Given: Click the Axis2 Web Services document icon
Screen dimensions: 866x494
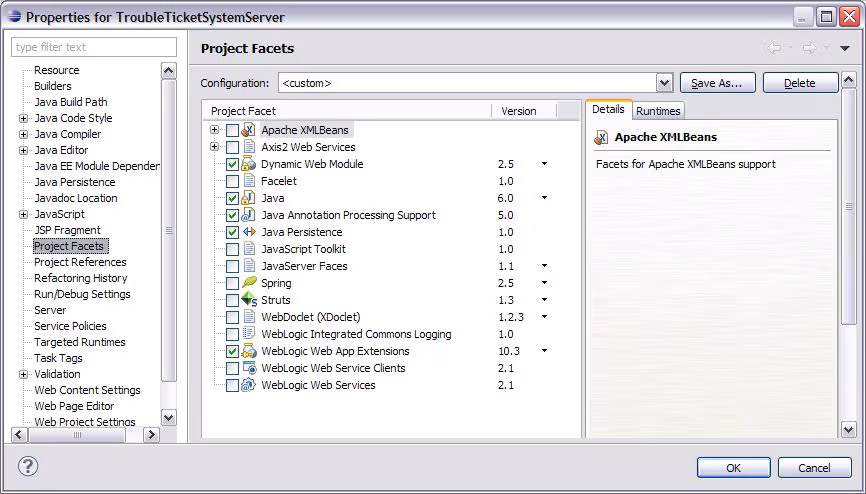Looking at the screenshot, I should click(249, 147).
